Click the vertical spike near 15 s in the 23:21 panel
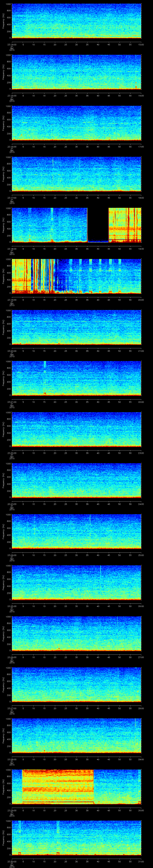 click(x=45, y=378)
